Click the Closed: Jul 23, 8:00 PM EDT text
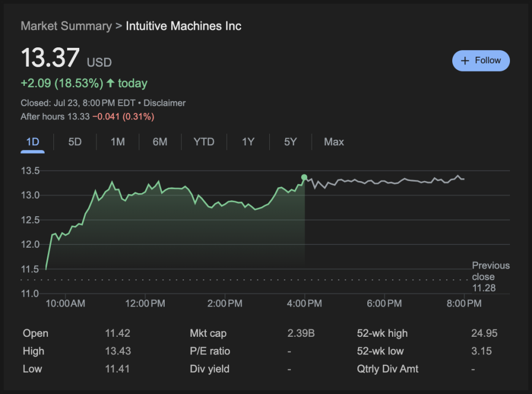This screenshot has width=532, height=394. (78, 103)
